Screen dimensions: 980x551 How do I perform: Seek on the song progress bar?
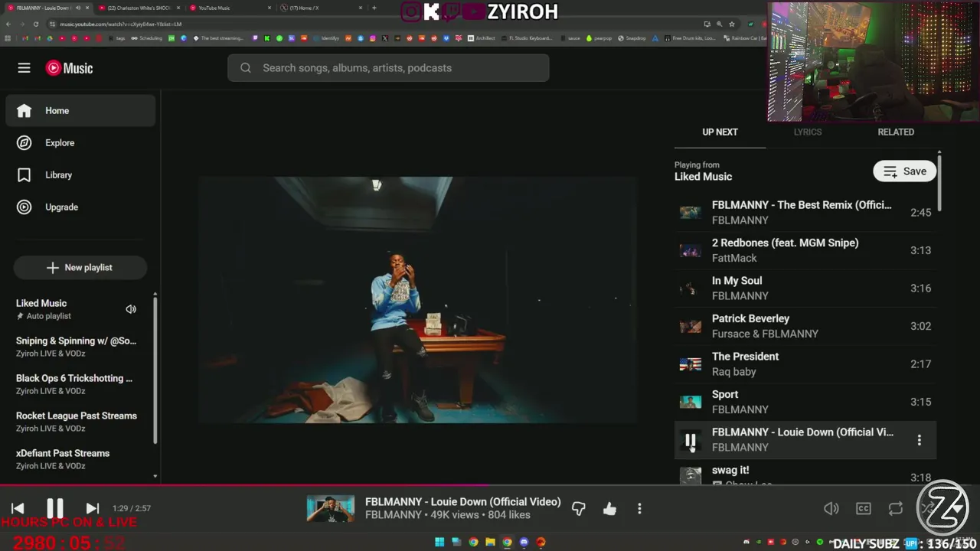point(490,484)
